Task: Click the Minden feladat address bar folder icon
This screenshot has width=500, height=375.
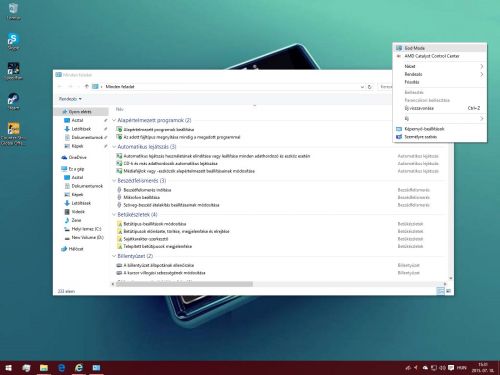Action: coord(95,86)
